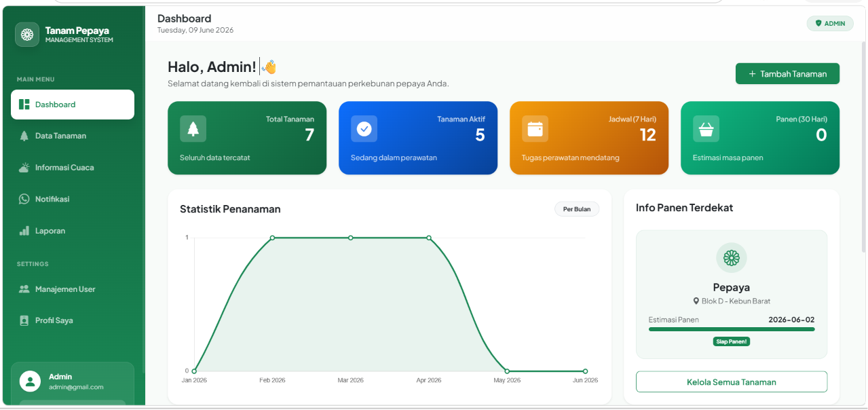The image size is (868, 410).
Task: Click the tree icon on Total Tanaman card
Action: (193, 129)
